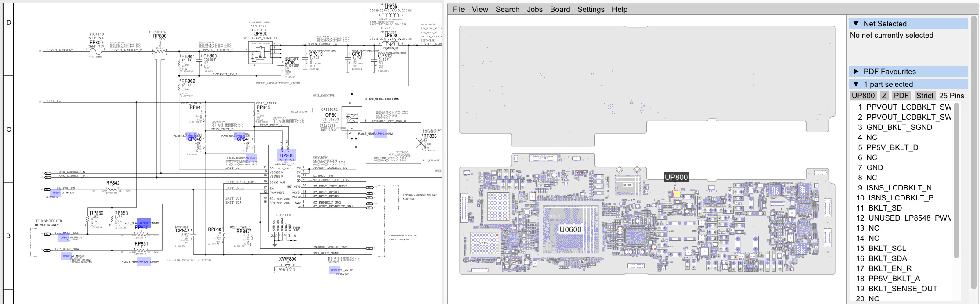Click the 'No net currently selected' text

click(891, 35)
